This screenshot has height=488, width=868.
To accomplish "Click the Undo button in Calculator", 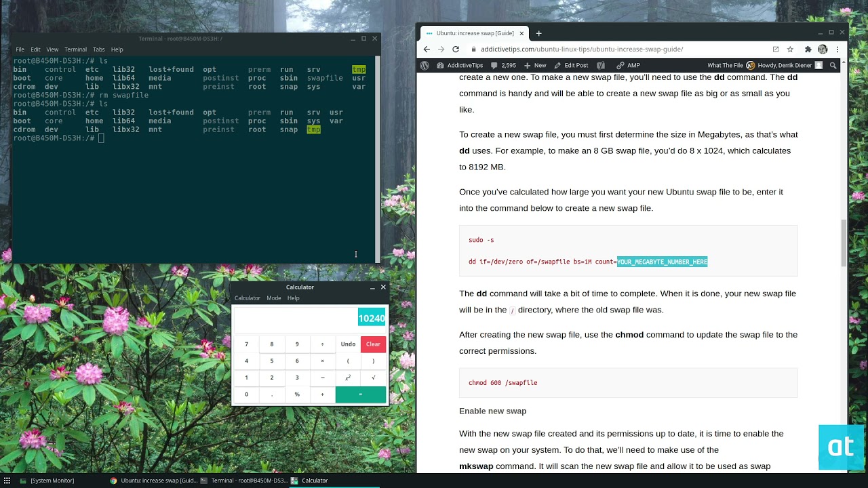I will [x=348, y=344].
